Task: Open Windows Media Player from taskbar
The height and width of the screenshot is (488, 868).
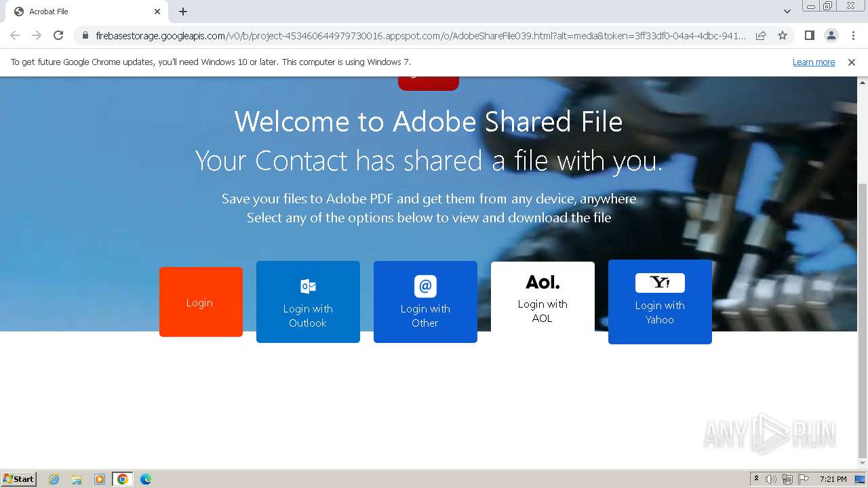Action: pyautogui.click(x=100, y=479)
